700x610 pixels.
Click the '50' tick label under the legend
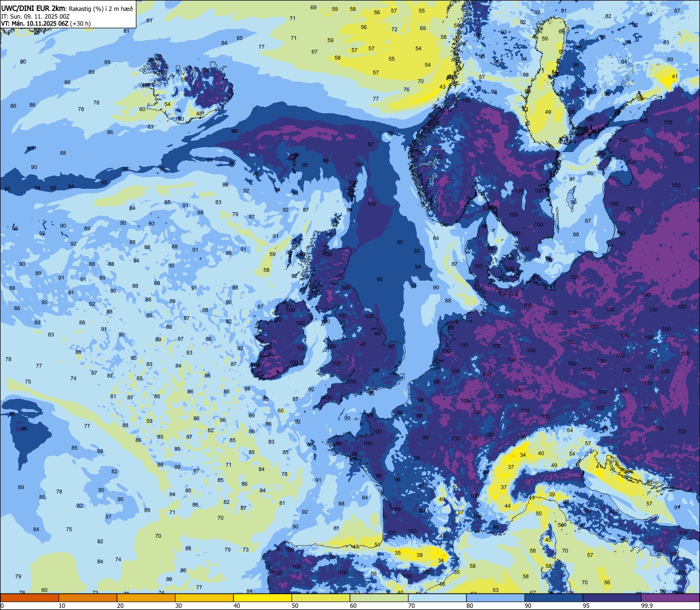click(295, 606)
